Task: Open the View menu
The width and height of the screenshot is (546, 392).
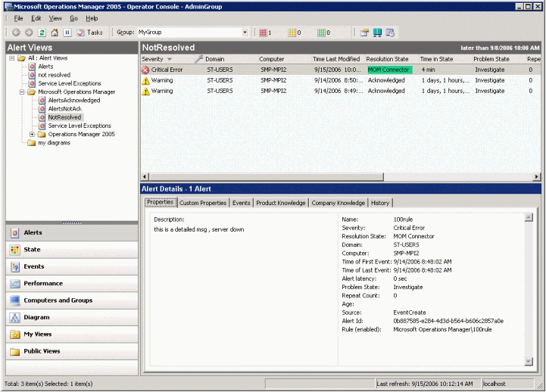Action: (x=55, y=18)
